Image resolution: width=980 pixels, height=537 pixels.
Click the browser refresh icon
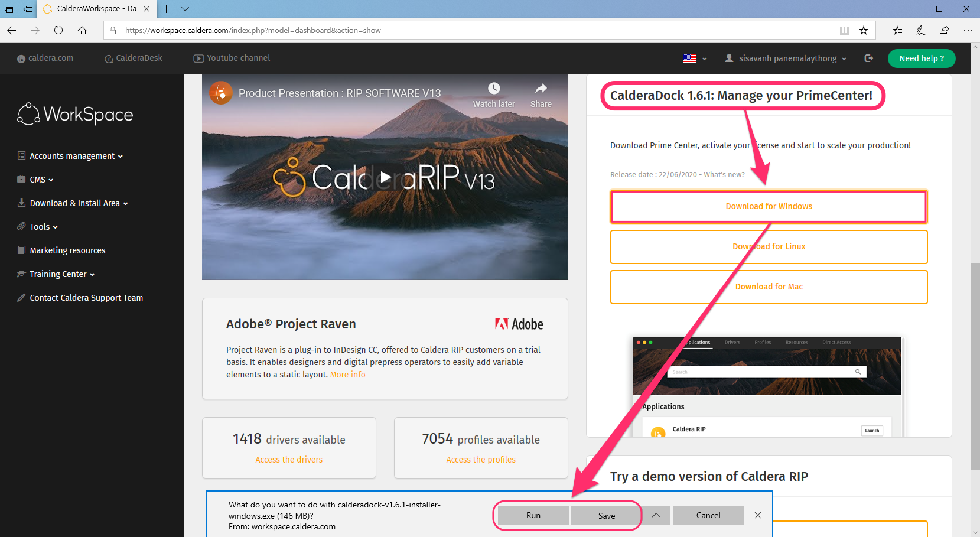[58, 30]
